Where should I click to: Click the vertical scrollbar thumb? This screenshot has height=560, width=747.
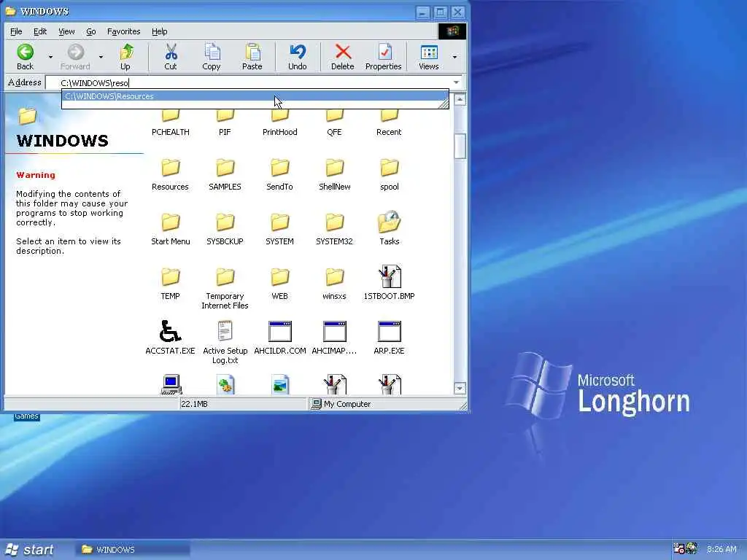460,146
